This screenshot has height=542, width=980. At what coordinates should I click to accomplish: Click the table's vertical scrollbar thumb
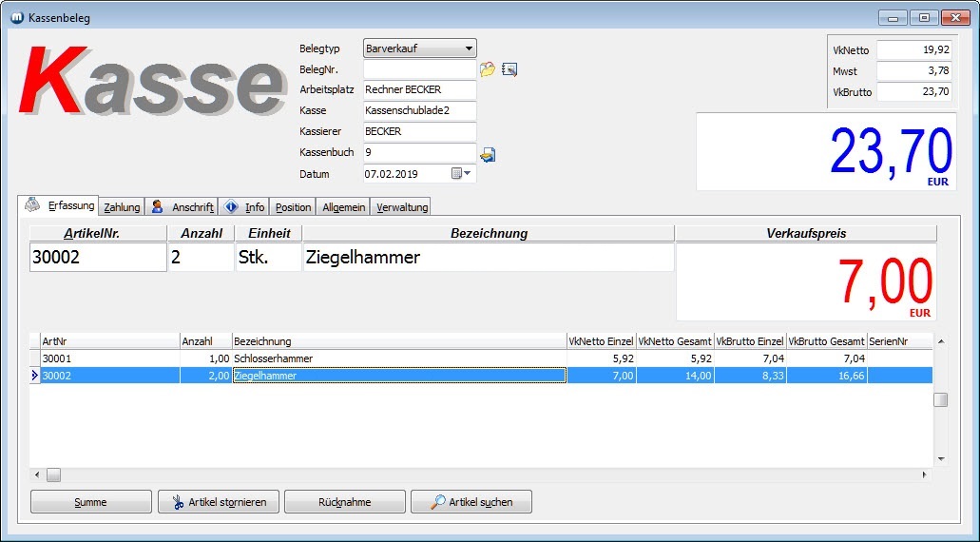click(940, 400)
